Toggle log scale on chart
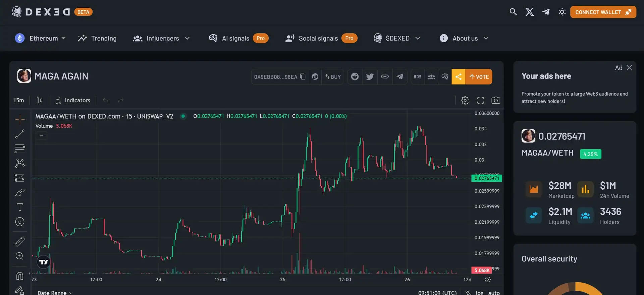Image resolution: width=644 pixels, height=295 pixels. (479, 293)
